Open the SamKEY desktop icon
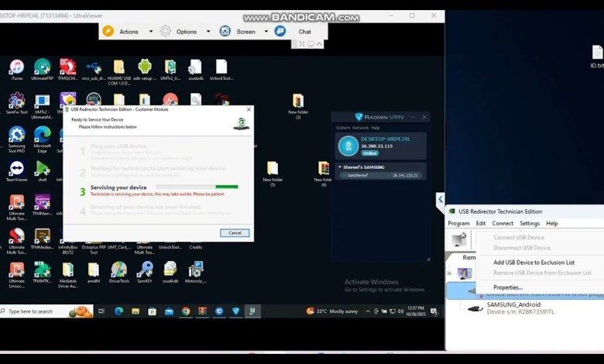The height and width of the screenshot is (364, 604). pos(145,272)
